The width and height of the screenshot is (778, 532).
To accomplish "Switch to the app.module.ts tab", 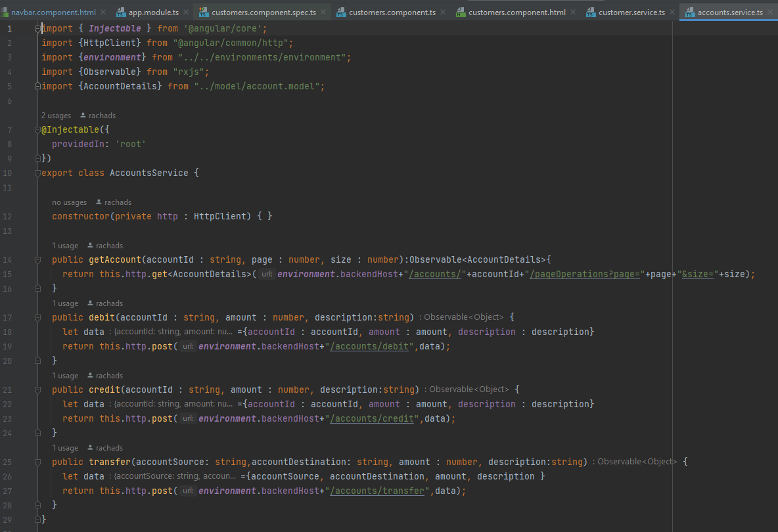I will click(x=152, y=11).
